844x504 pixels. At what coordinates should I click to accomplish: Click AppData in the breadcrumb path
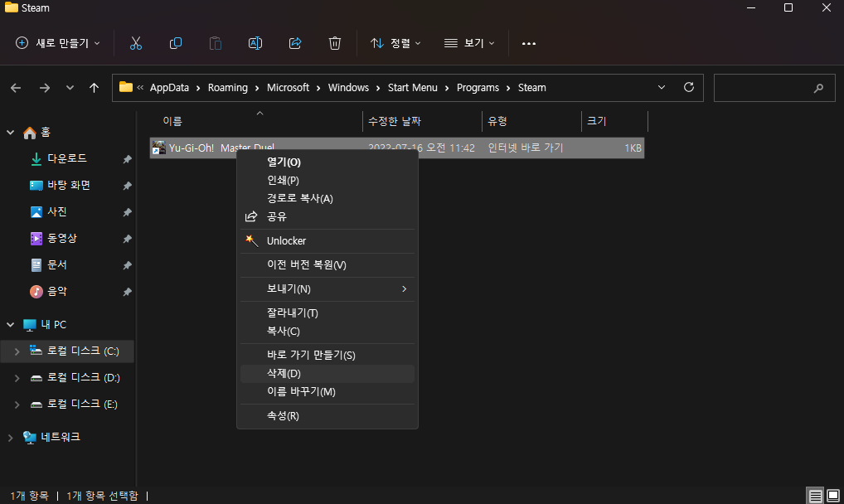point(170,88)
